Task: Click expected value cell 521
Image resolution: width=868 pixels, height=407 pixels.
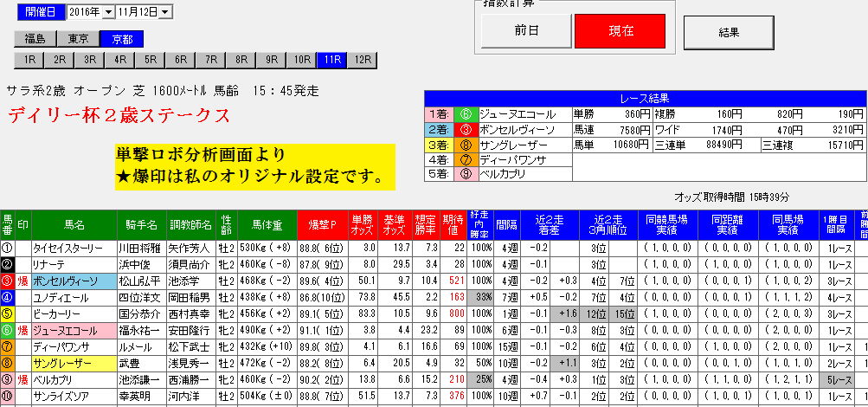Action: [x=453, y=281]
